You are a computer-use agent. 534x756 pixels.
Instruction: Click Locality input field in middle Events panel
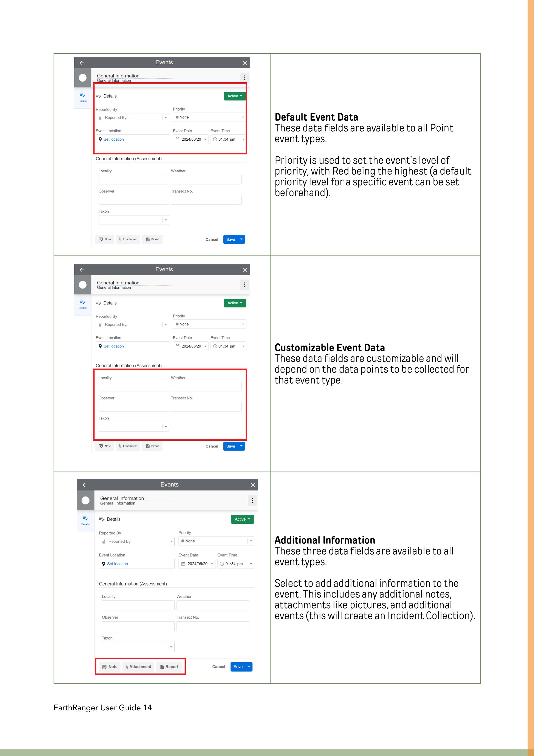(x=134, y=386)
